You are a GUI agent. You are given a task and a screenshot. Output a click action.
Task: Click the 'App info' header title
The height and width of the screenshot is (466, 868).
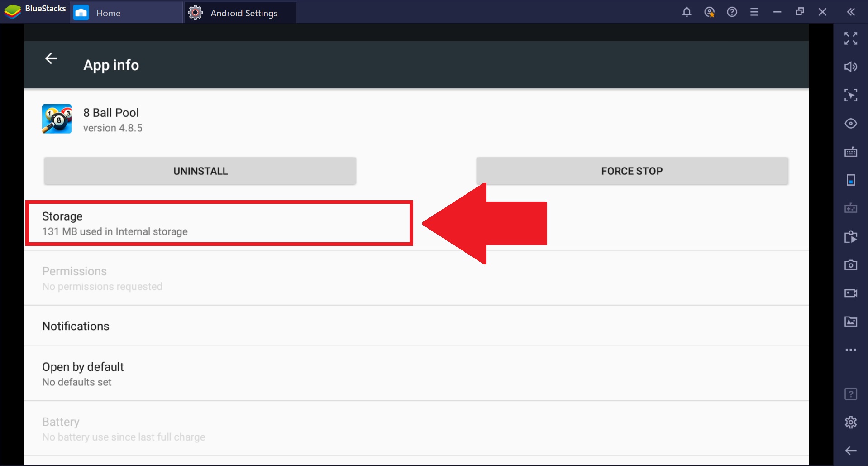pos(111,65)
